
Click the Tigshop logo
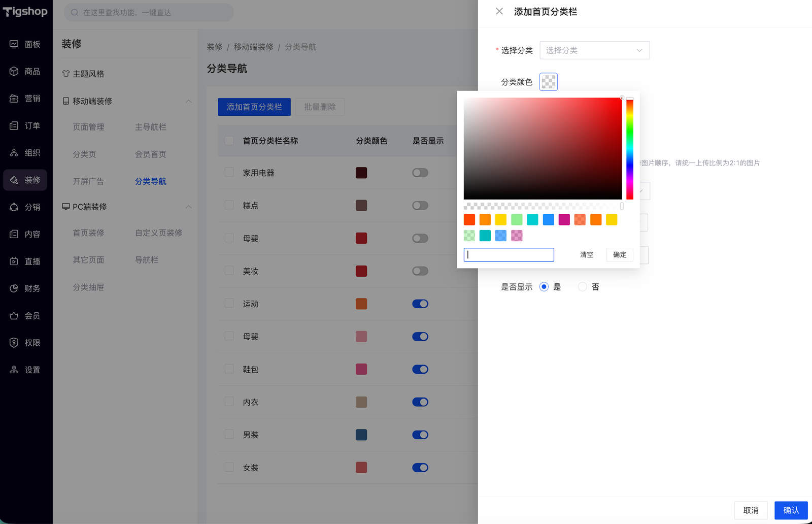tap(25, 11)
